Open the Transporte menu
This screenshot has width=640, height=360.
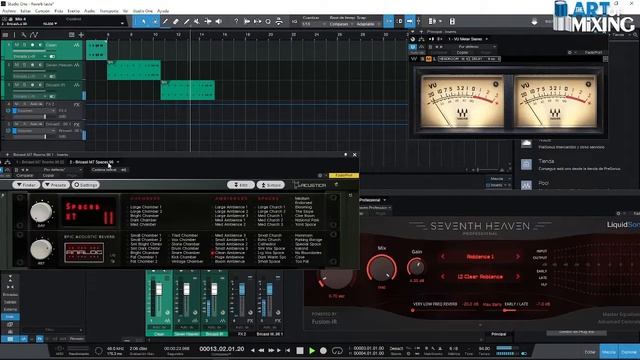coord(109,11)
